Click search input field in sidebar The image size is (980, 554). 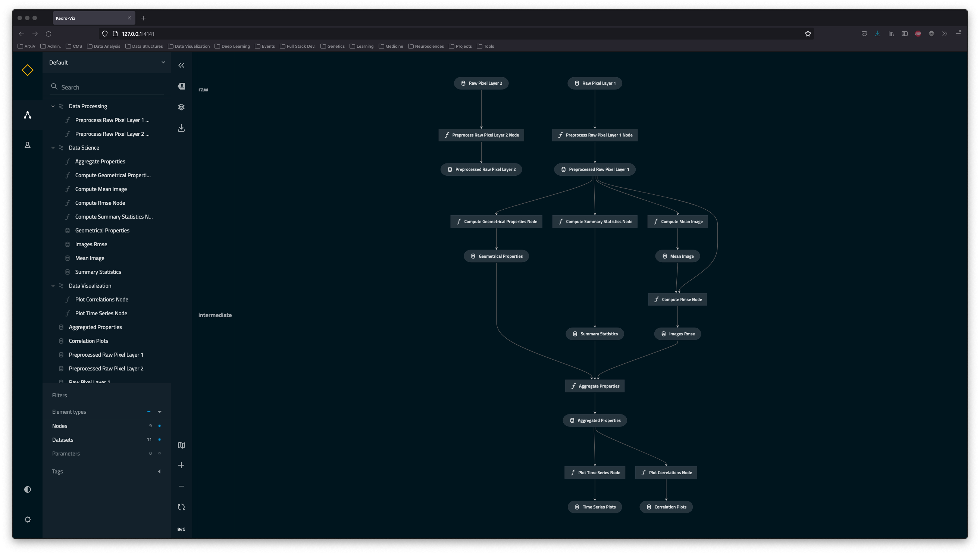click(108, 87)
